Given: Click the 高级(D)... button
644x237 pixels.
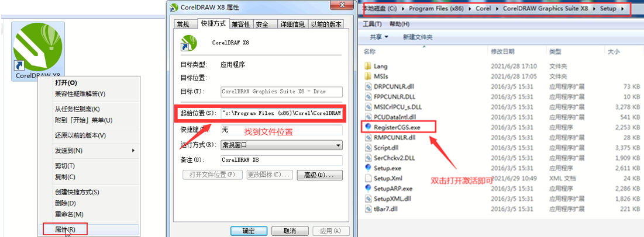Looking at the screenshot, I should point(319,175).
